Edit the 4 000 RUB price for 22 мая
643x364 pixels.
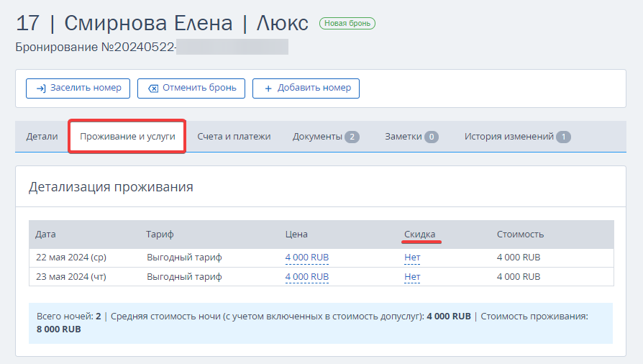pyautogui.click(x=306, y=258)
